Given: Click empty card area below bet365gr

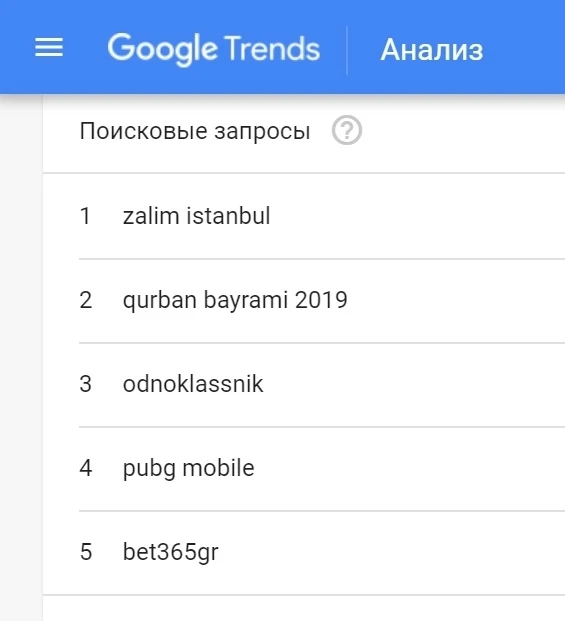Looking at the screenshot, I should 304,608.
